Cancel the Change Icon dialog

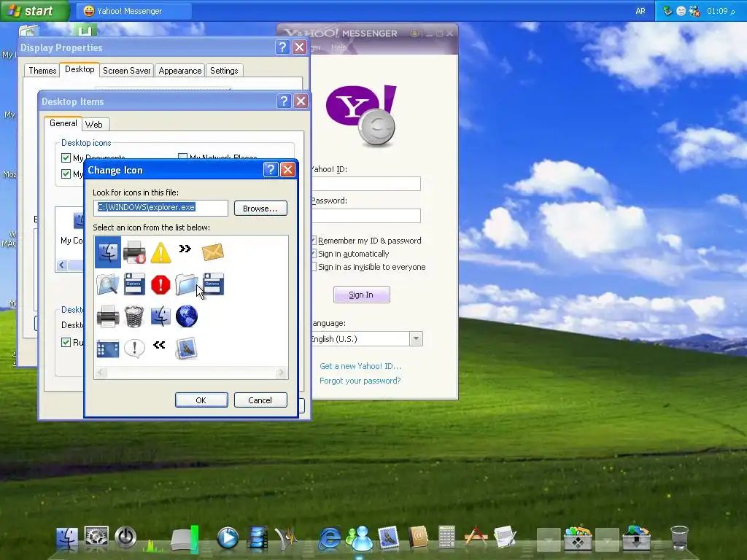pyautogui.click(x=260, y=400)
